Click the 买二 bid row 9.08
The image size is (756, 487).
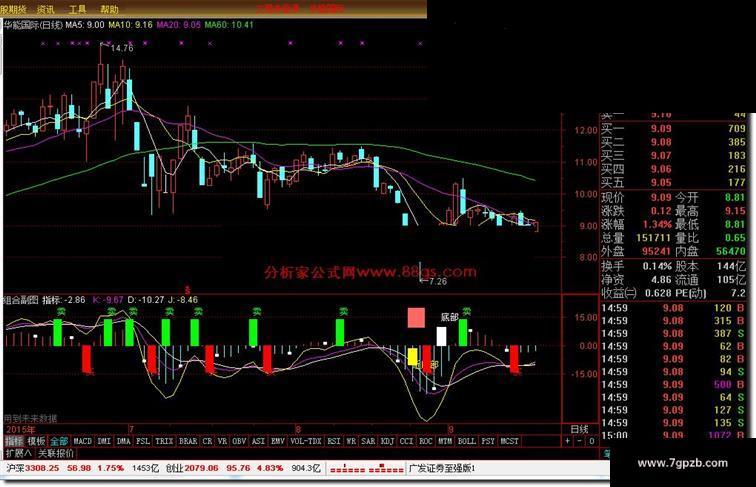click(x=674, y=142)
